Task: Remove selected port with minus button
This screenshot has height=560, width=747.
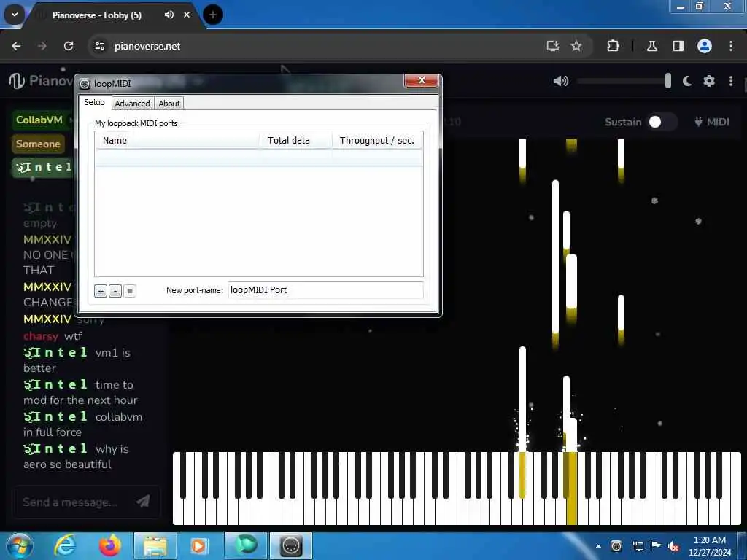Action: pyautogui.click(x=115, y=291)
